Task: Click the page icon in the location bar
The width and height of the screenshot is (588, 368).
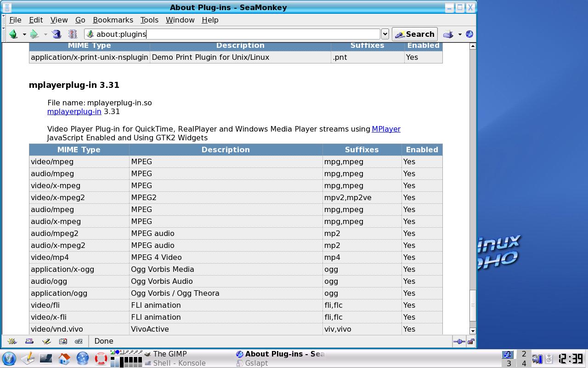Action: [x=90, y=34]
